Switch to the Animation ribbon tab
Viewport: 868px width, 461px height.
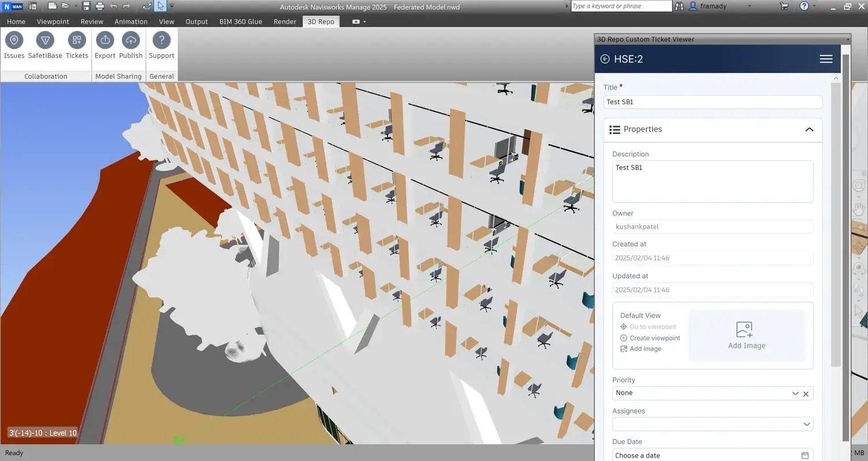click(x=131, y=21)
